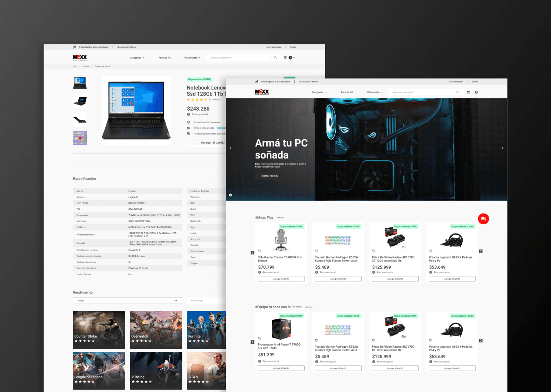551x392 pixels.
Task: Add $125.999 Radeon in Mexx Play to cart
Action: point(395,279)
